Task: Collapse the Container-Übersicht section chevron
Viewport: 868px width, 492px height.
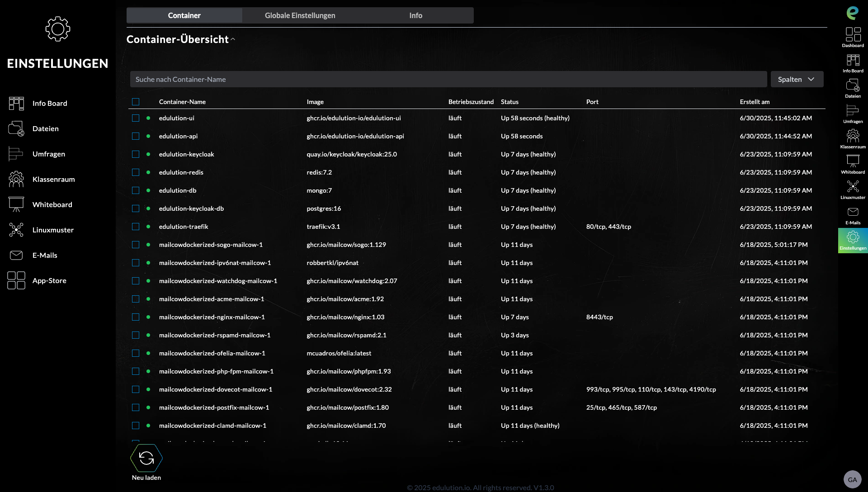Action: pyautogui.click(x=233, y=39)
